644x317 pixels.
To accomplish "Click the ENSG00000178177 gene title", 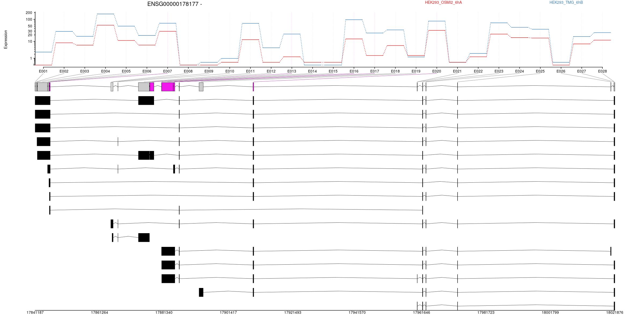I will [x=175, y=4].
